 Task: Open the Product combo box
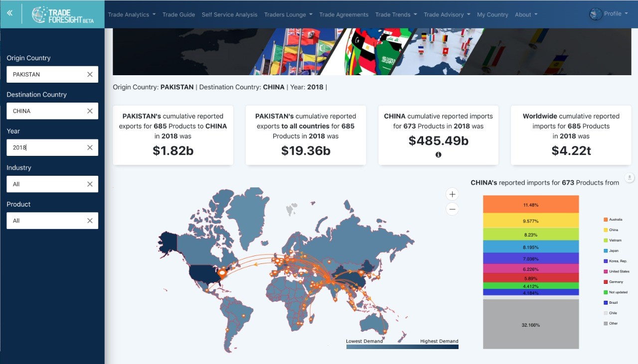pyautogui.click(x=52, y=221)
